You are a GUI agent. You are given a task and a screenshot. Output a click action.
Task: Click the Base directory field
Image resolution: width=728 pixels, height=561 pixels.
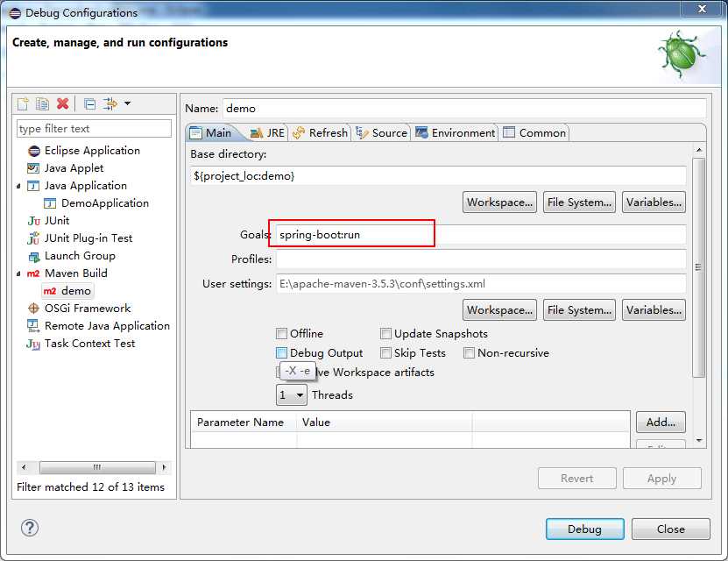point(438,176)
